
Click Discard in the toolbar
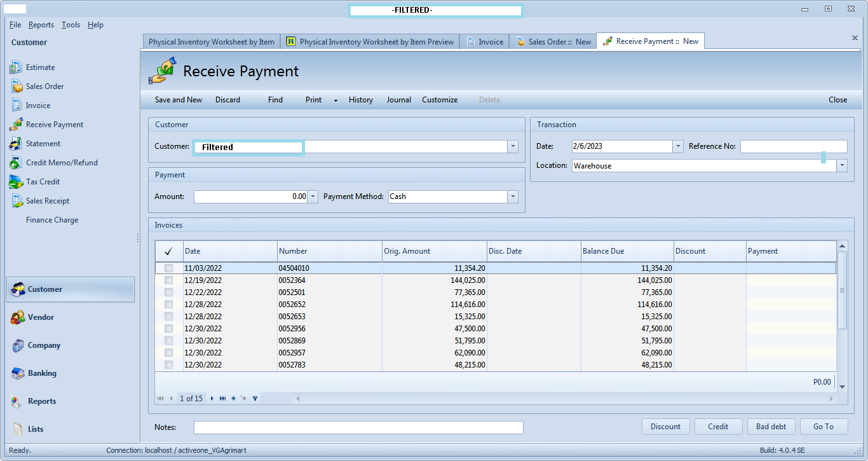tap(227, 100)
